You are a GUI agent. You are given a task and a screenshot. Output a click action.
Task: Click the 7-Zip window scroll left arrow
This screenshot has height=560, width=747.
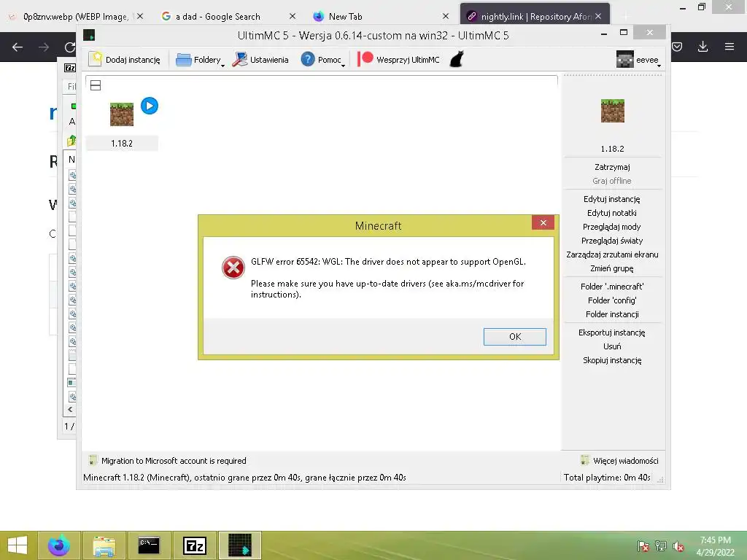click(x=70, y=409)
